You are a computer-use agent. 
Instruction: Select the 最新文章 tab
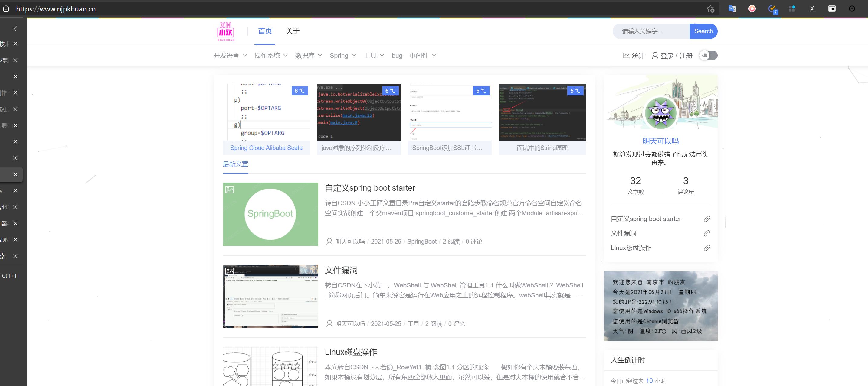[235, 164]
